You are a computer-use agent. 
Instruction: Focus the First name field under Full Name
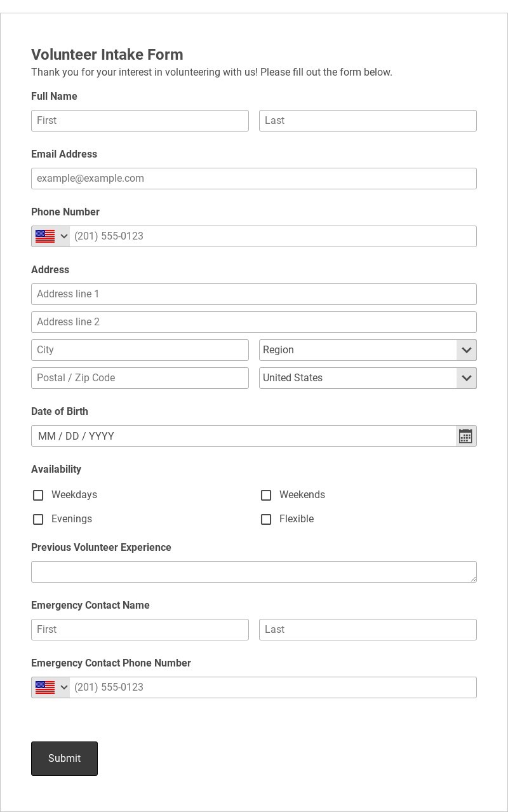tap(140, 121)
